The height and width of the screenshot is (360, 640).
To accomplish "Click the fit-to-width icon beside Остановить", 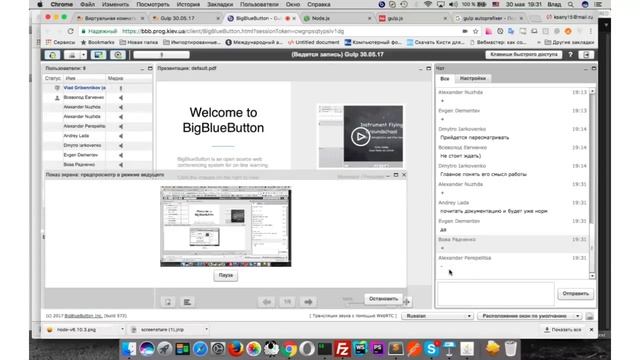I will tap(407, 302).
